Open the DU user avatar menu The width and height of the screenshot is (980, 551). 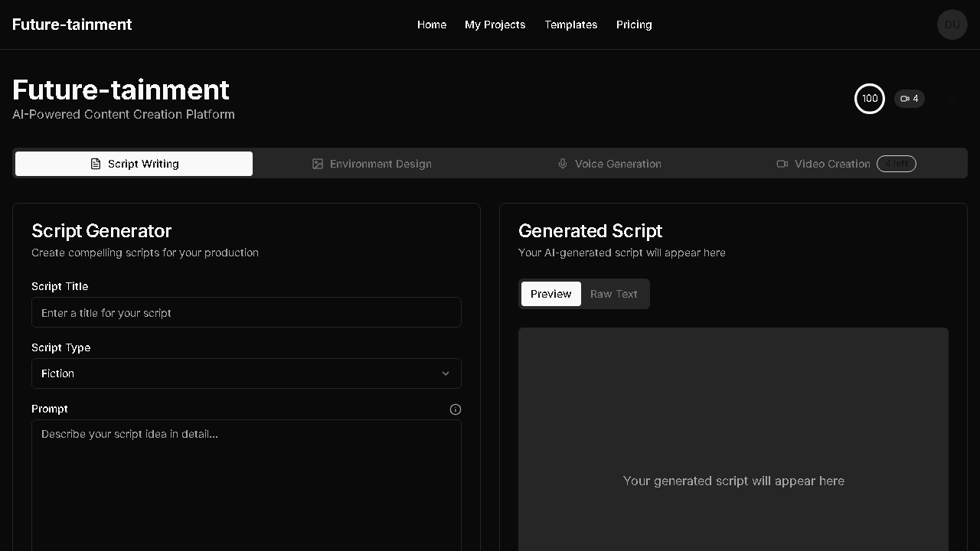[952, 24]
